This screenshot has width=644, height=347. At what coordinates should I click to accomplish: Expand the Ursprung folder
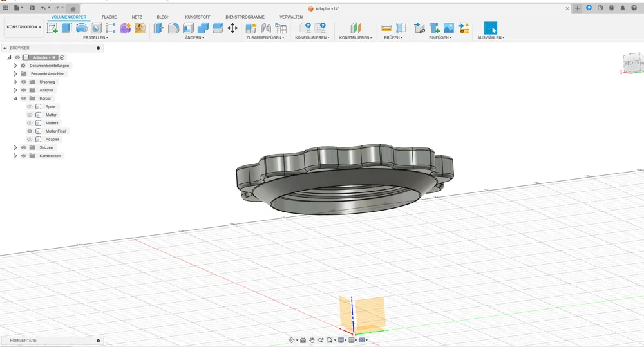pos(15,82)
